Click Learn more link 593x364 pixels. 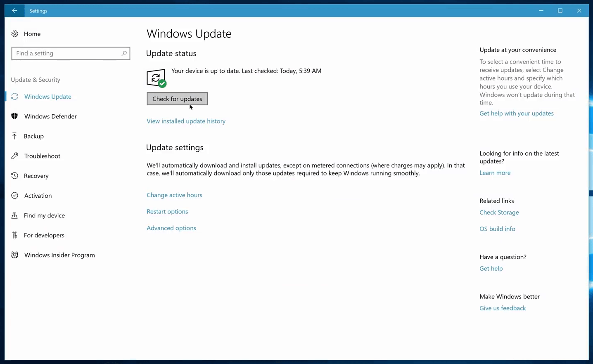(495, 173)
